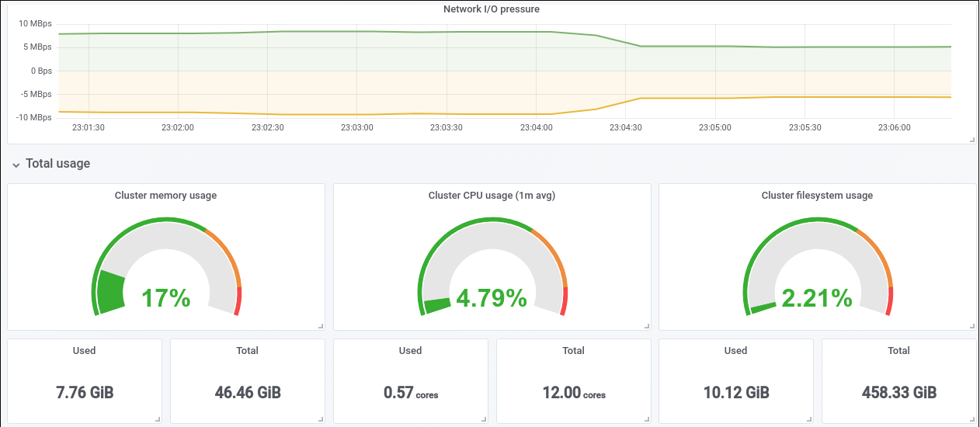Click resize handle on 12.00 cores Total panel
The height and width of the screenshot is (427, 980).
(x=646, y=419)
